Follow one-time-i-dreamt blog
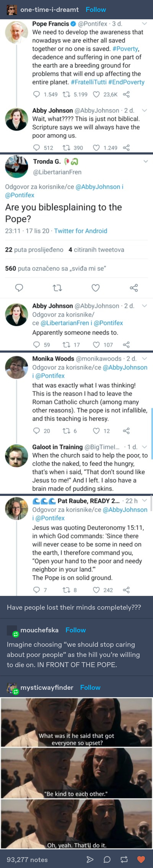The width and height of the screenshot is (153, 868). pos(96,10)
